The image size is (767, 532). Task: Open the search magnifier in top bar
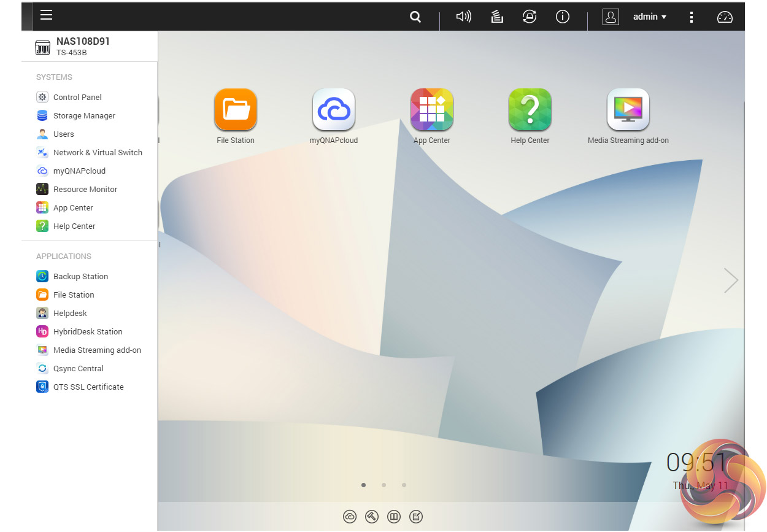tap(415, 17)
